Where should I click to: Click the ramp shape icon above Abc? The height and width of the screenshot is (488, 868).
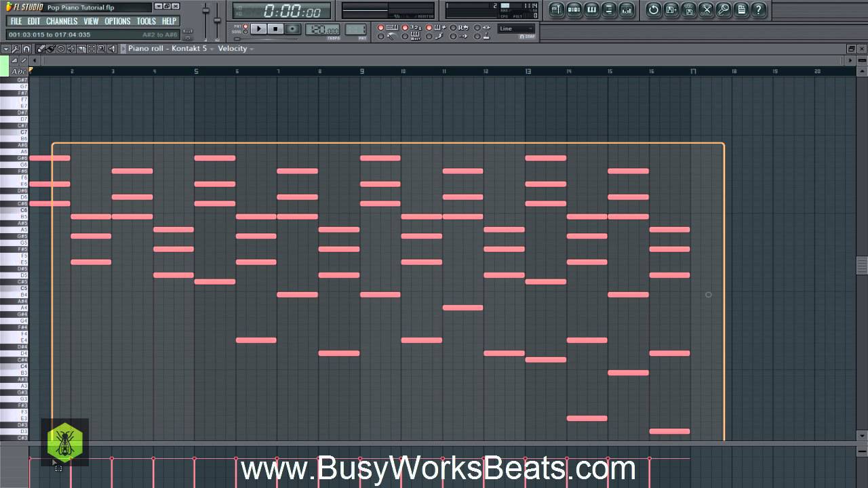click(14, 60)
